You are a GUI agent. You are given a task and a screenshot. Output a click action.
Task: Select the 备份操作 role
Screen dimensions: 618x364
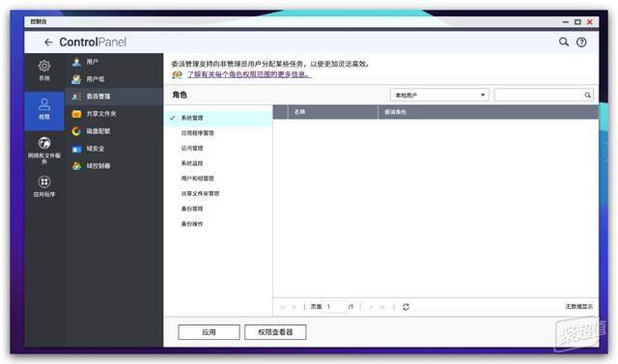218,224
